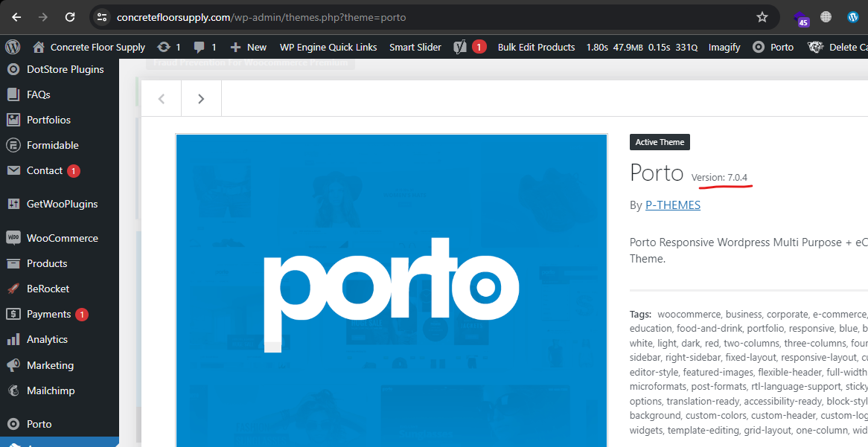Viewport: 868px width, 447px height.
Task: Click the Active Theme badge
Action: tap(660, 142)
